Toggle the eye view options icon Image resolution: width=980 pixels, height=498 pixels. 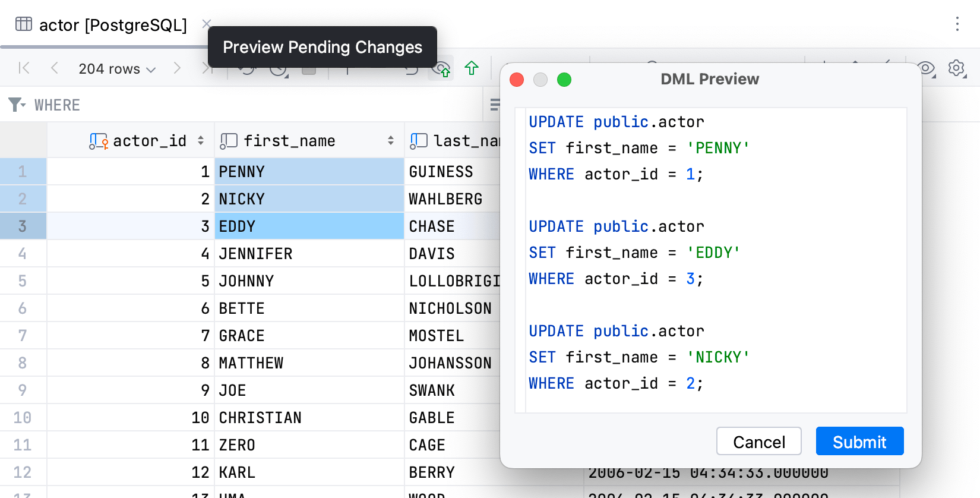[x=926, y=68]
